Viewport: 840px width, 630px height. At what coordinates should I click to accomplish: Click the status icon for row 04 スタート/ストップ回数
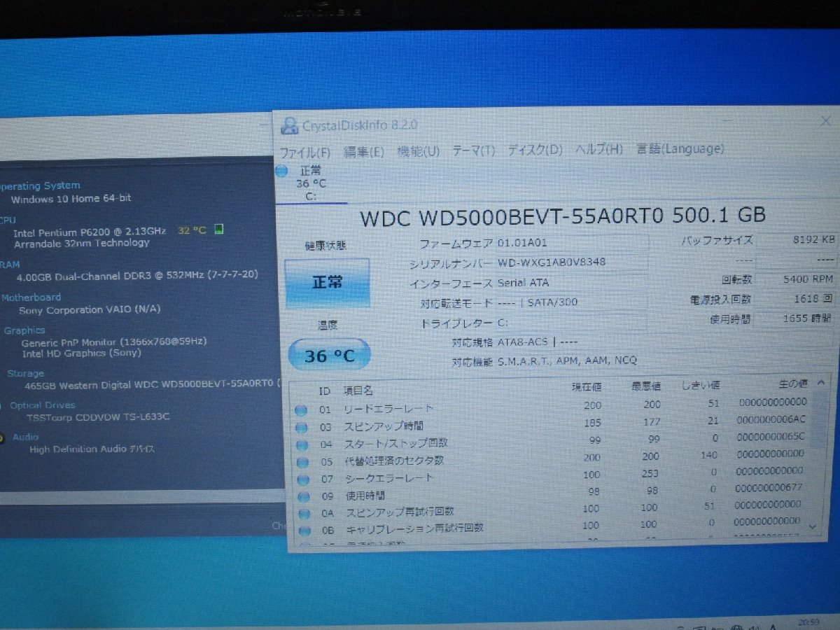[302, 445]
